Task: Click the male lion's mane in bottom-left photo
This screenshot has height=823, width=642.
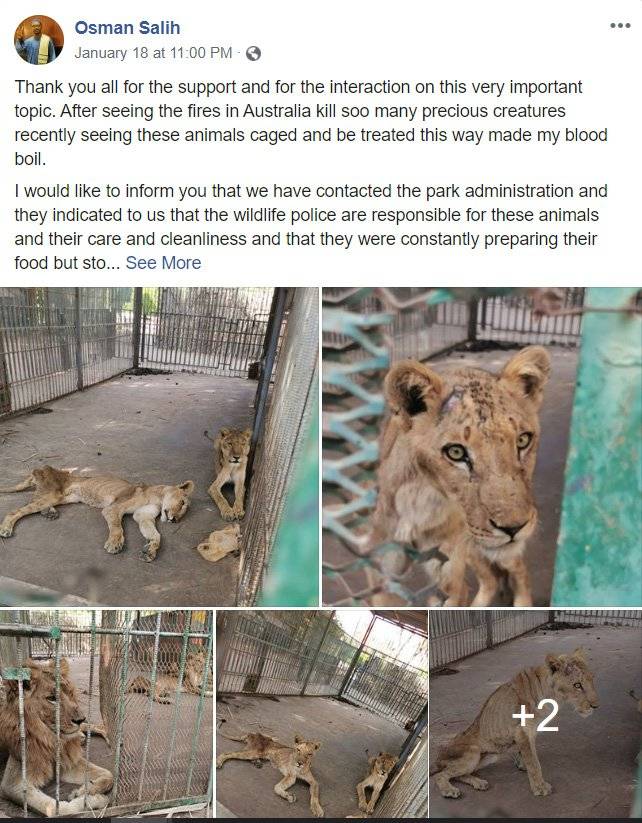Action: (x=37, y=724)
